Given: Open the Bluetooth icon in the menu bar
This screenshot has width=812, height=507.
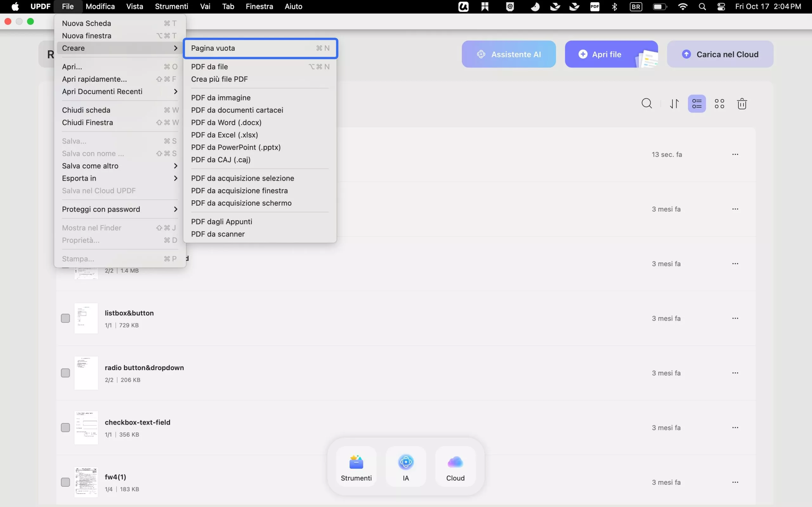Looking at the screenshot, I should [x=614, y=6].
